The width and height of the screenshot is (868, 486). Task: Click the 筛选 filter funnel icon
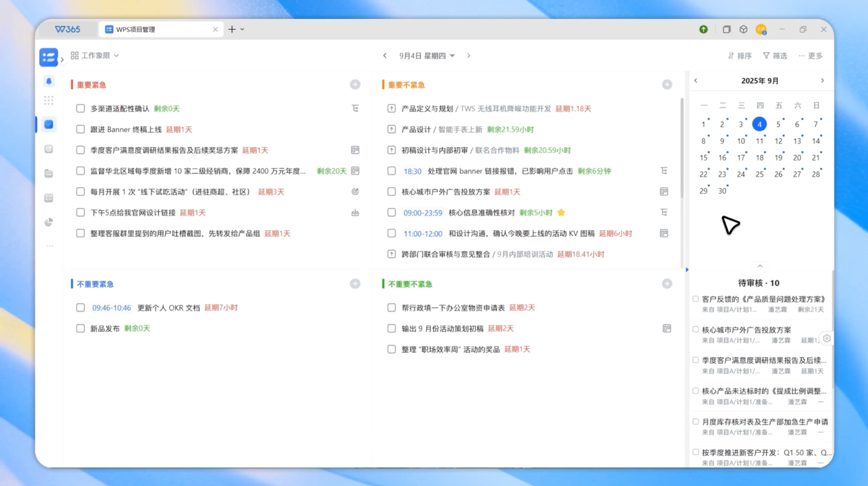point(766,56)
